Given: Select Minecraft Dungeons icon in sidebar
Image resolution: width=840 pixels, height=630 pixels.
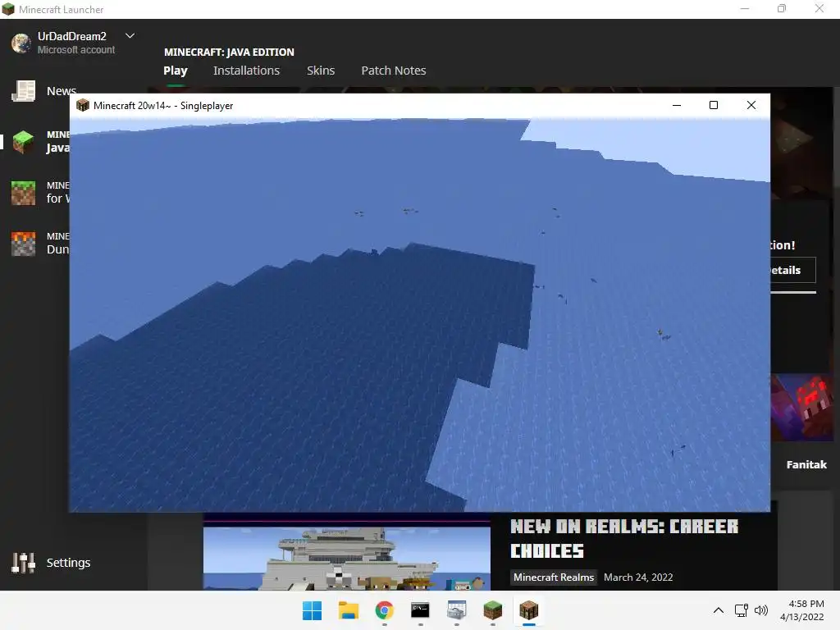Looking at the screenshot, I should [x=24, y=244].
